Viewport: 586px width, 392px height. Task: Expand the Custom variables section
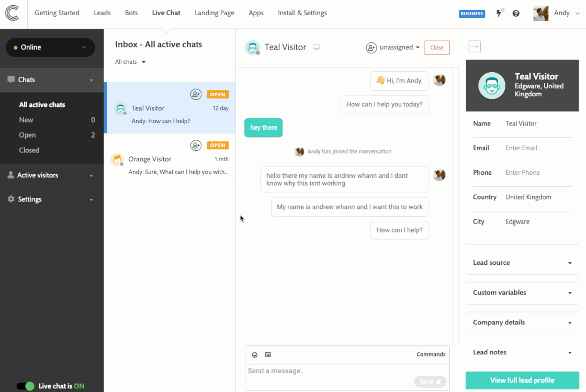tap(522, 293)
